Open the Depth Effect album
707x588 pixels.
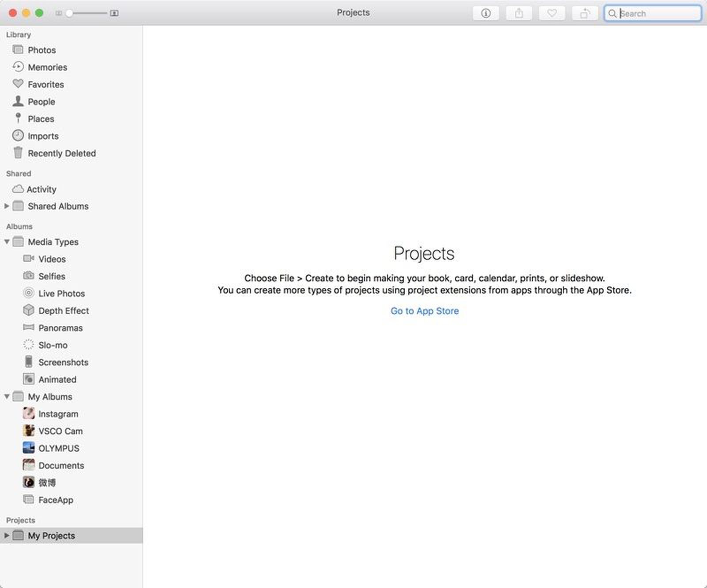(63, 310)
